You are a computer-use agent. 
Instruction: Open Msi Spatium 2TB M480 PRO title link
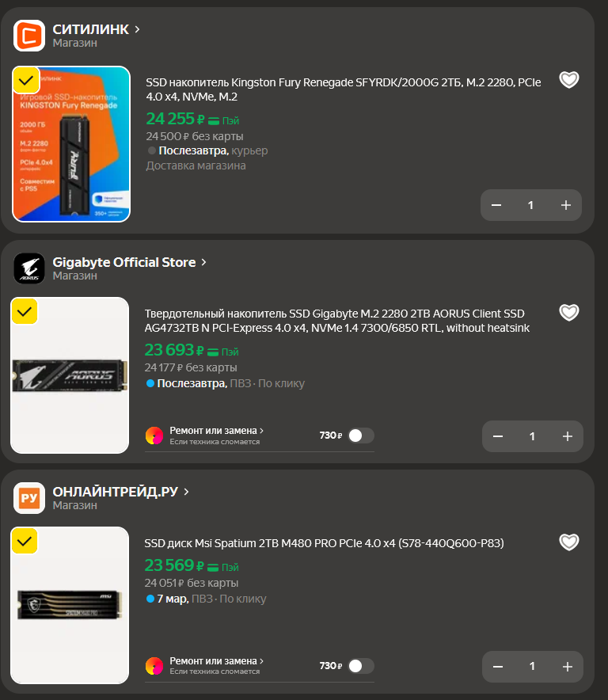pyautogui.click(x=324, y=543)
